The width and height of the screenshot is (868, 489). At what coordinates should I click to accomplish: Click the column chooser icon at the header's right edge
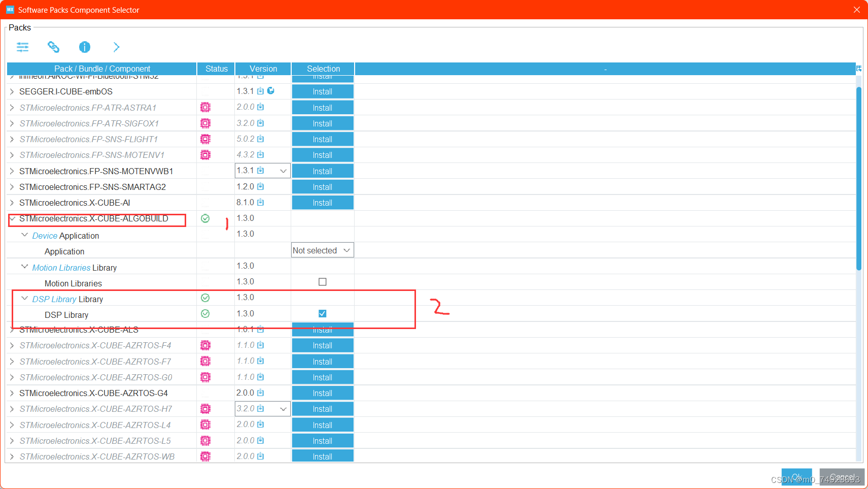coord(859,69)
